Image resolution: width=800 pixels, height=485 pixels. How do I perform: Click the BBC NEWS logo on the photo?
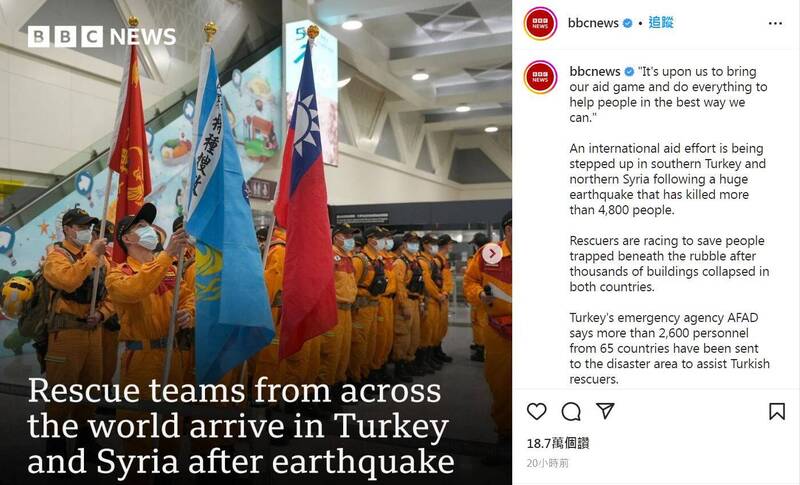click(x=102, y=37)
